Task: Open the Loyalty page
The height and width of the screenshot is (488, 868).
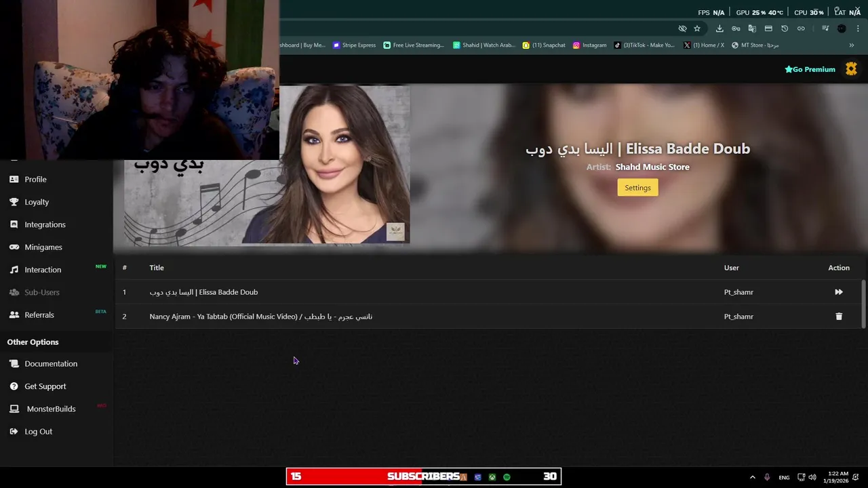Action: [37, 202]
